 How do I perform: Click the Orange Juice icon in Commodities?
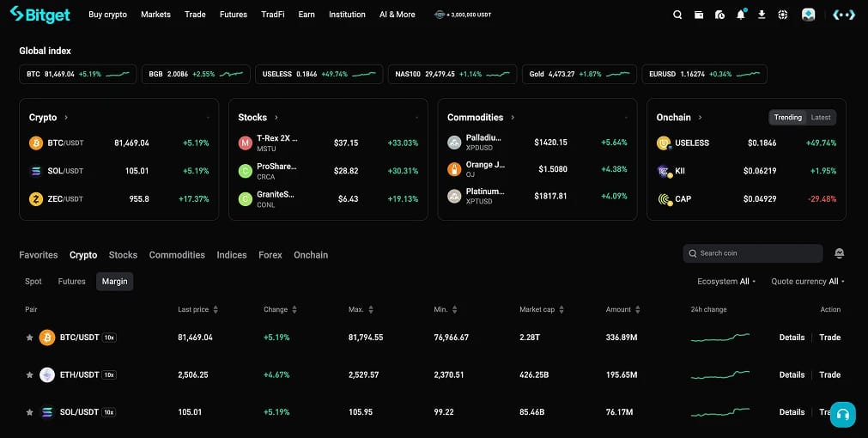pos(454,169)
